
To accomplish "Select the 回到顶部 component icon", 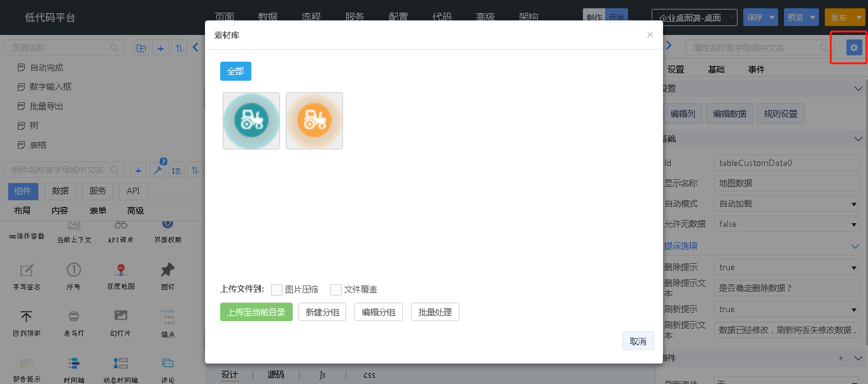I will pyautogui.click(x=26, y=317).
